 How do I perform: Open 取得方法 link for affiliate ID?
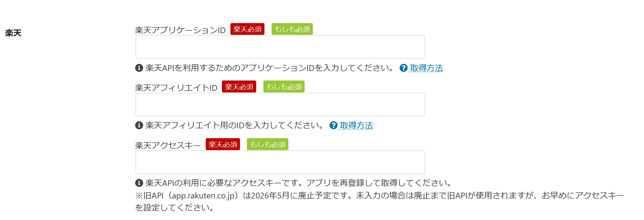(x=356, y=125)
